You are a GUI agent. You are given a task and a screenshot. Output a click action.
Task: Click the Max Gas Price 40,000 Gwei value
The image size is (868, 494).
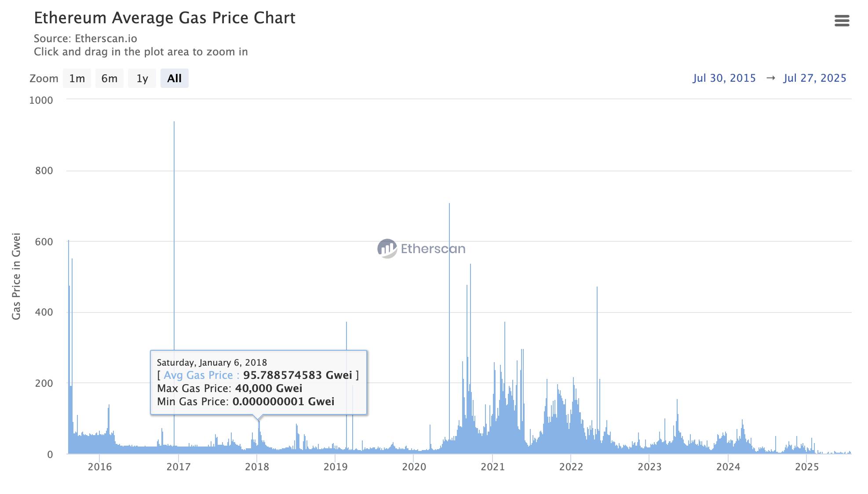pos(268,389)
